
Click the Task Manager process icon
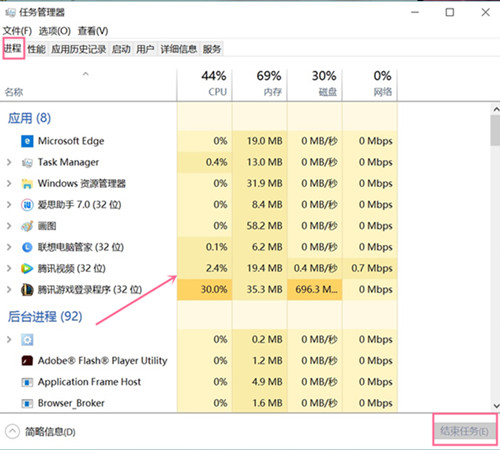click(27, 163)
